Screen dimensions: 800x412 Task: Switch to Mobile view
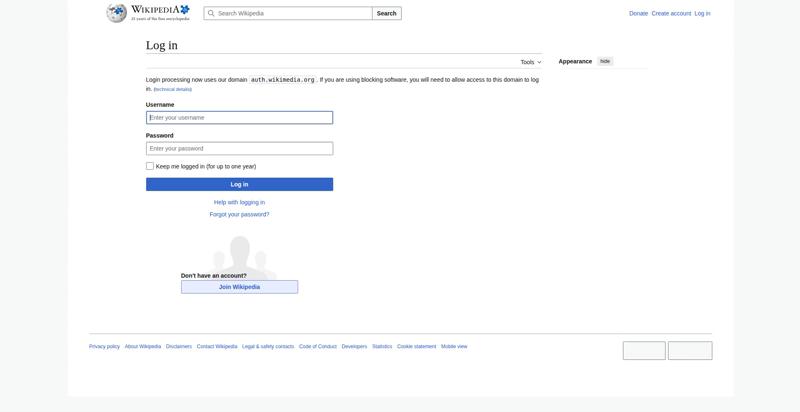[x=454, y=346]
